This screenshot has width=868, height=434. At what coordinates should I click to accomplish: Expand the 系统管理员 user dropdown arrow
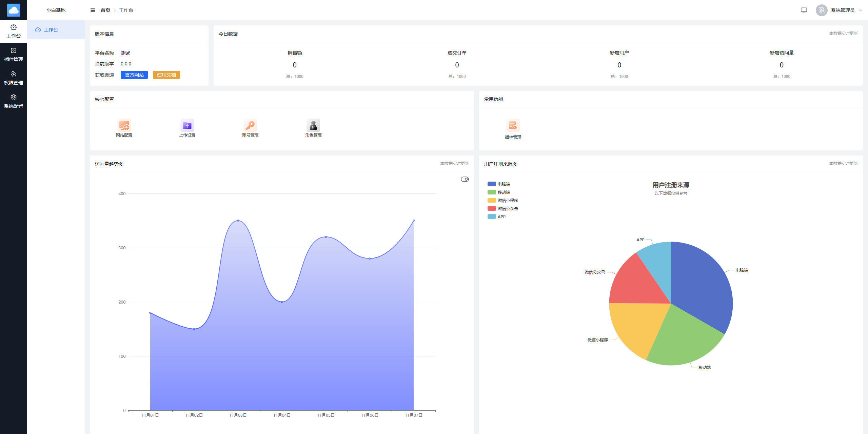tap(860, 10)
